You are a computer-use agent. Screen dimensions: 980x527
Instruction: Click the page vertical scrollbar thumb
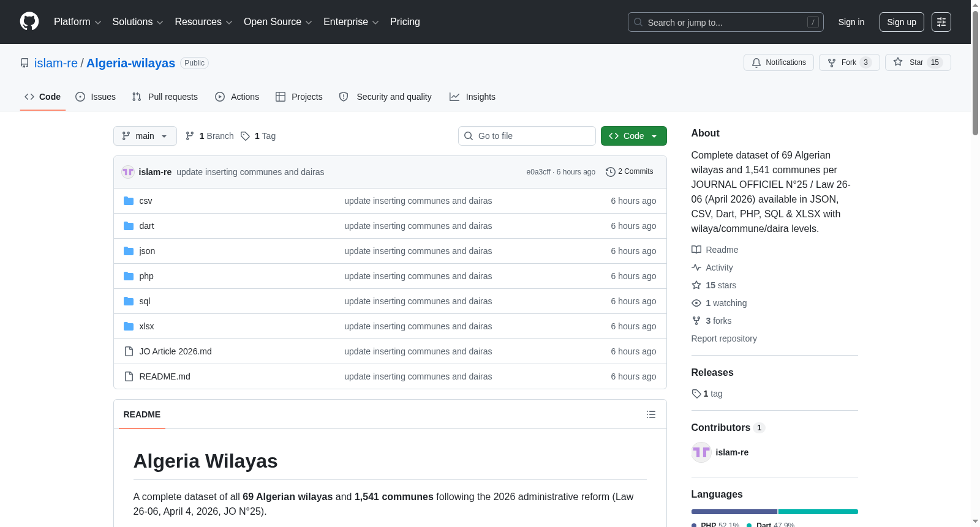(975, 72)
